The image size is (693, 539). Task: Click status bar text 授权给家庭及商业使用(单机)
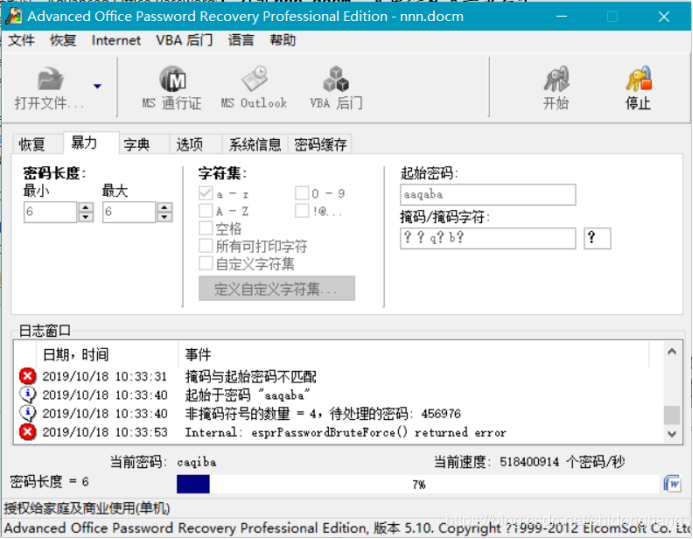[87, 508]
